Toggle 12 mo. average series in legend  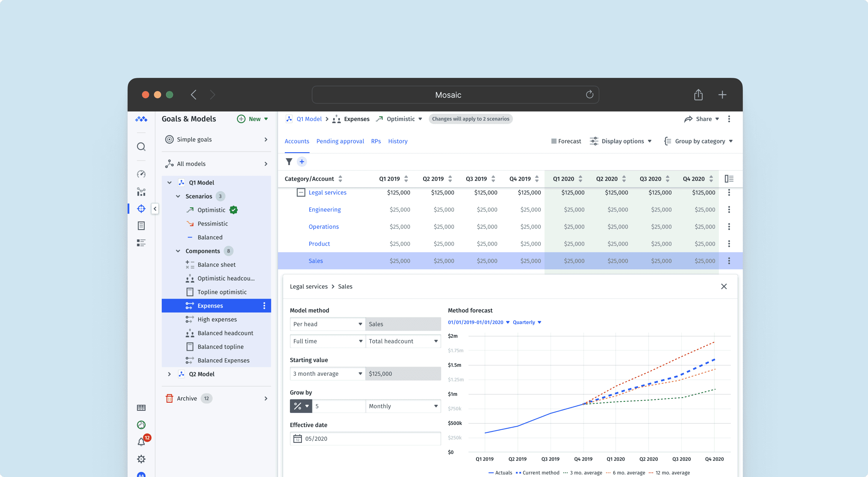[x=669, y=473]
